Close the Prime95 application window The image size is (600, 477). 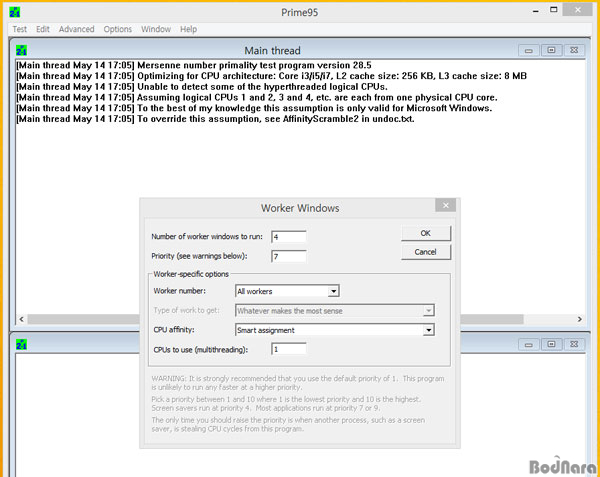coord(578,10)
